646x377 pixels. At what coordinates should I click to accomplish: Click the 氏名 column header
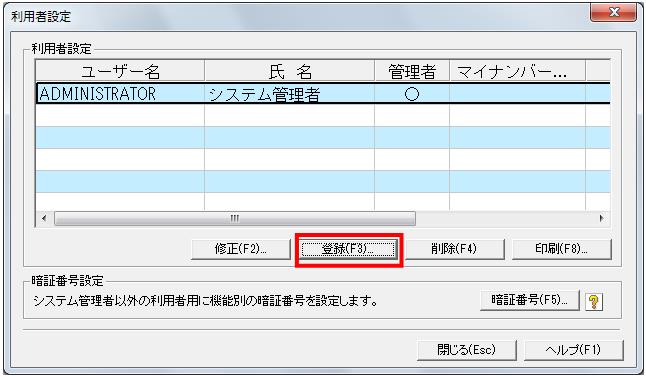[290, 71]
